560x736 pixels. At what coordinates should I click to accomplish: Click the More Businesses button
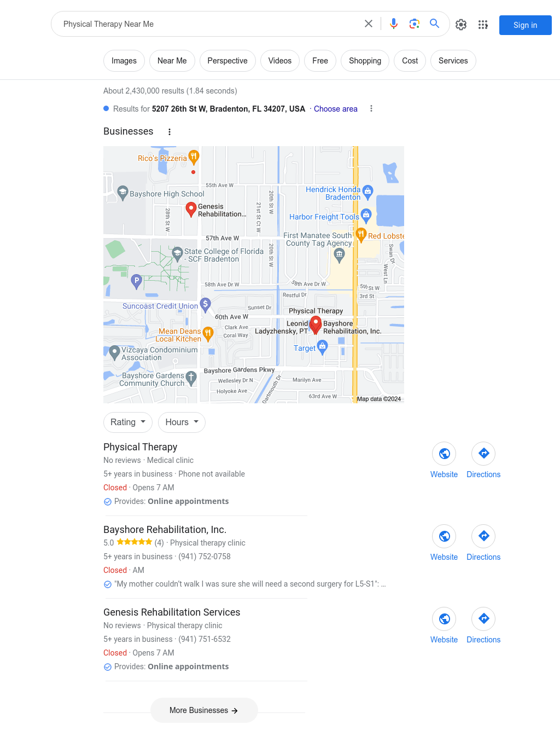coord(204,710)
